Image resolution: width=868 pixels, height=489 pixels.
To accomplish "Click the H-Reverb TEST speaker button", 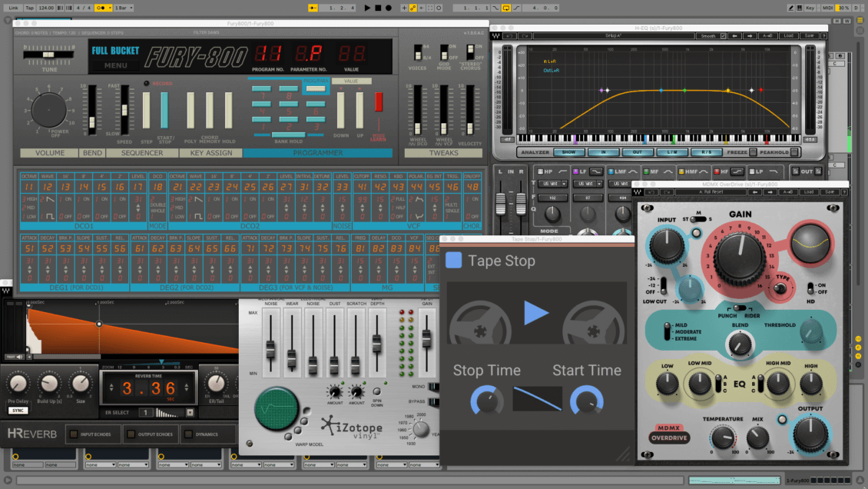I will pos(15,357).
